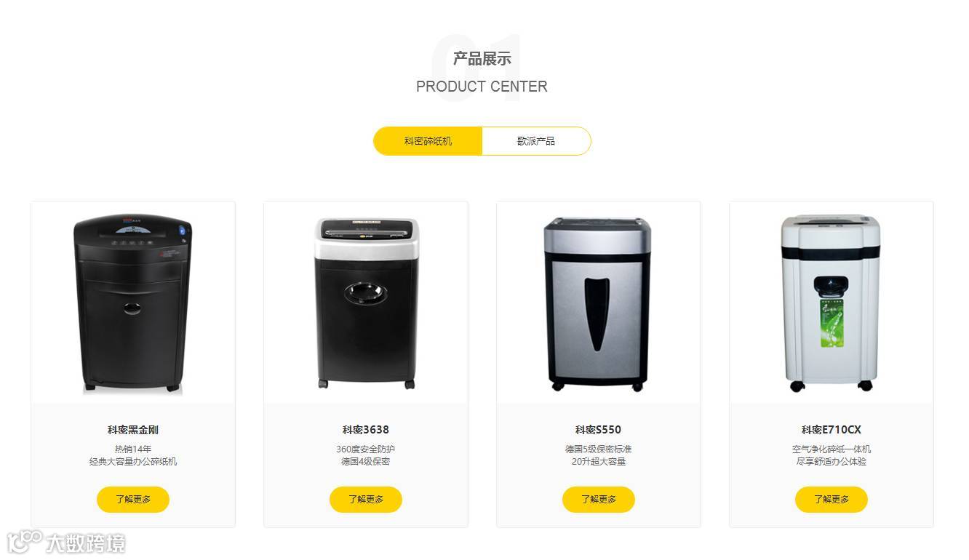Click 了解更多 under 科密3638
The height and width of the screenshot is (560, 969).
pos(366,500)
